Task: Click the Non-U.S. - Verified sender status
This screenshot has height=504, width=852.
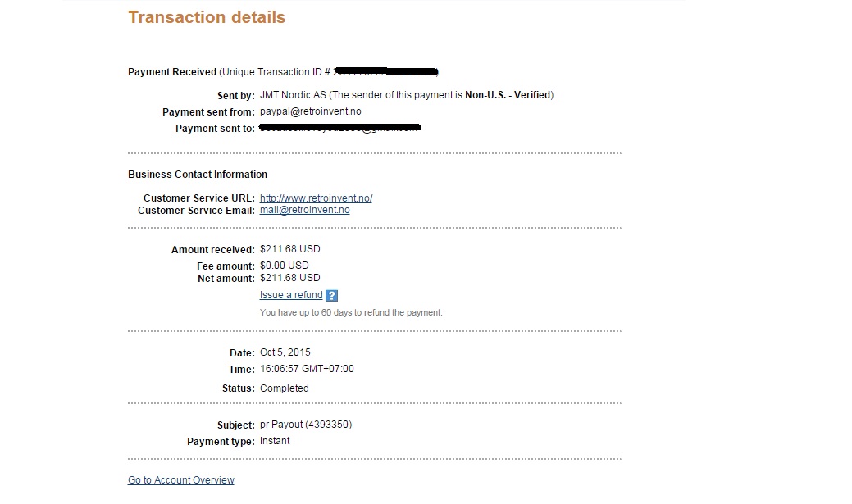Action: click(508, 95)
